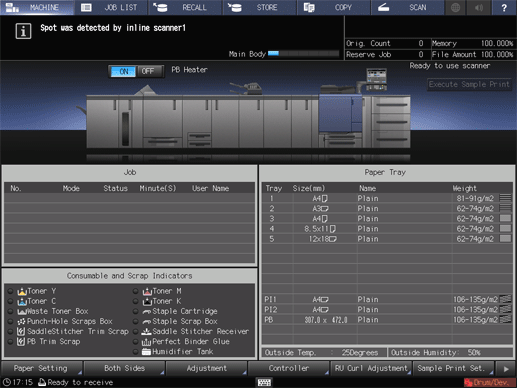Click the Perfect Binder Glue icon

pos(146,342)
